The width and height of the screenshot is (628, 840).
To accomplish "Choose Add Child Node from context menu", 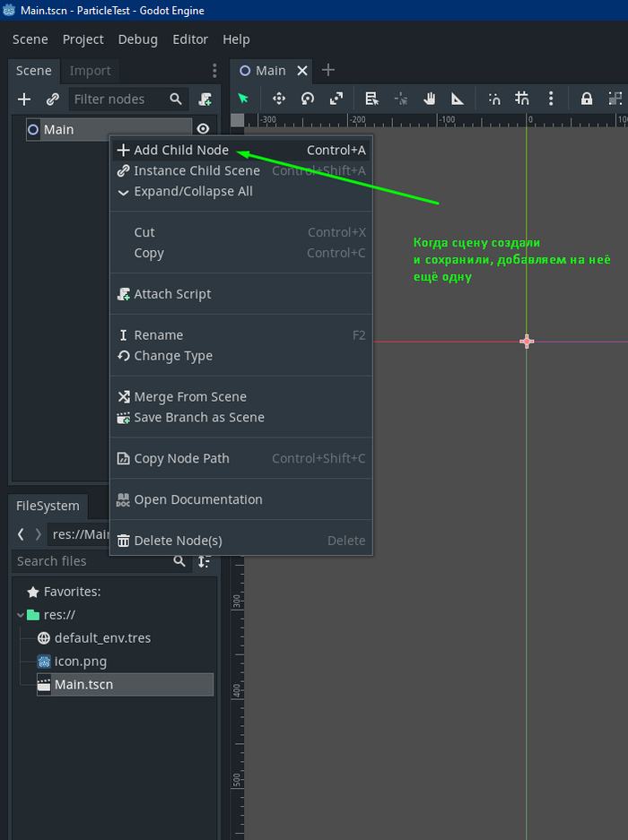I will point(181,150).
